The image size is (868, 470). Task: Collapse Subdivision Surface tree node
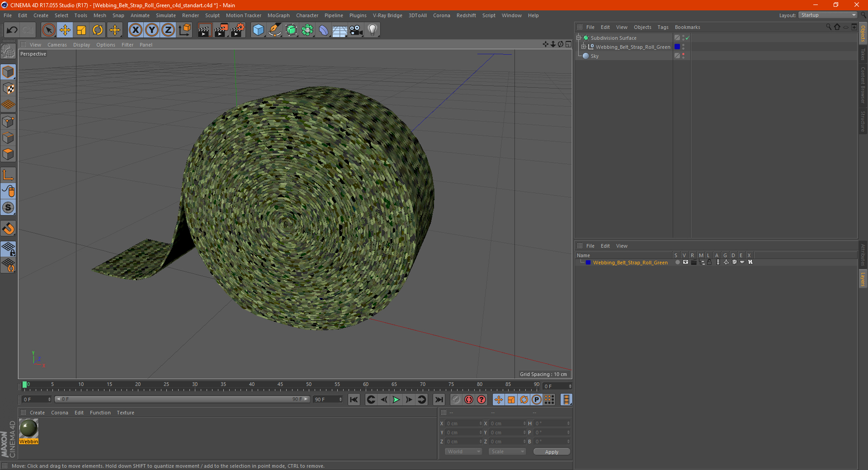point(578,38)
